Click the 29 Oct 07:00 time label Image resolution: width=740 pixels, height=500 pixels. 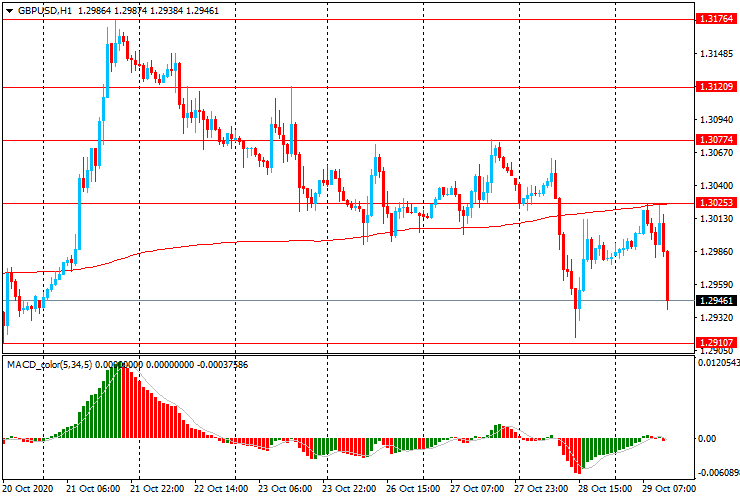[x=669, y=489]
